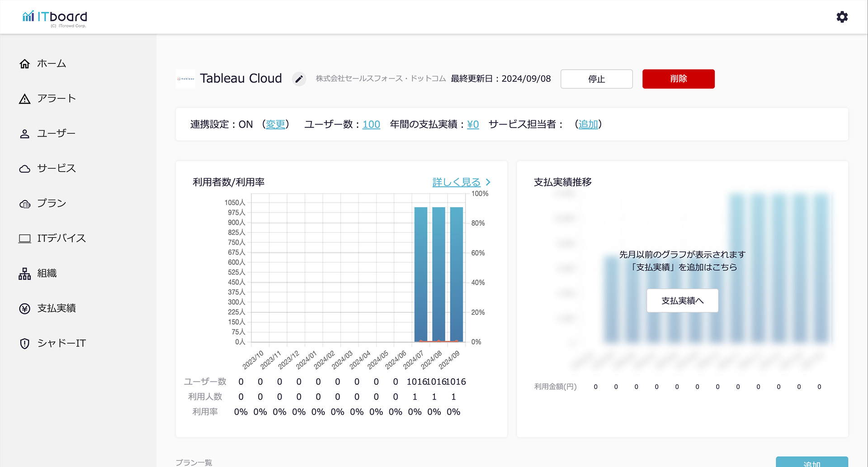Open the サービス menu item
The height and width of the screenshot is (467, 868).
(56, 168)
